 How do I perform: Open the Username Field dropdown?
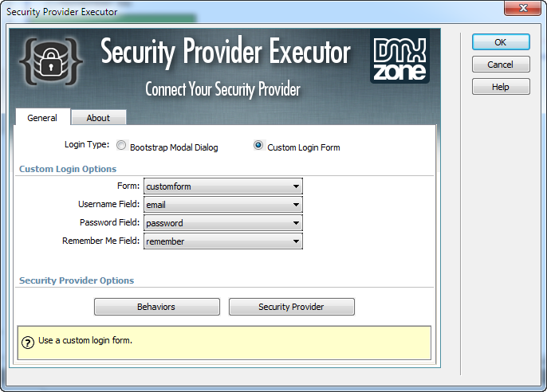click(223, 205)
